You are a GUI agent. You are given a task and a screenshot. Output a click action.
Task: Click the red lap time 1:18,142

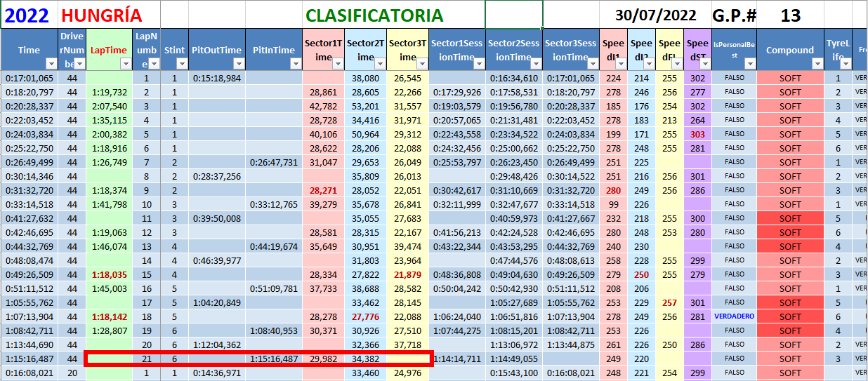coord(110,316)
